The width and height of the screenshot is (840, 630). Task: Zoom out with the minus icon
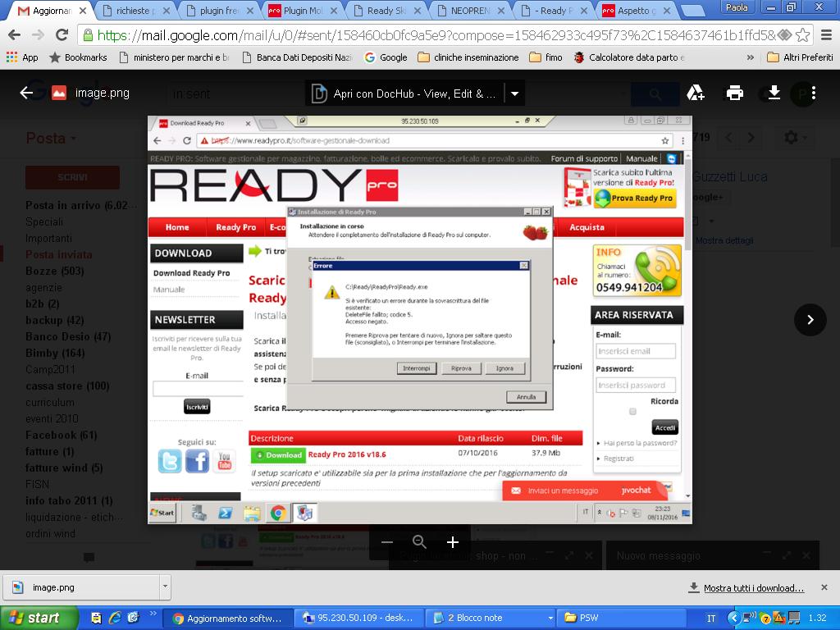pos(387,542)
